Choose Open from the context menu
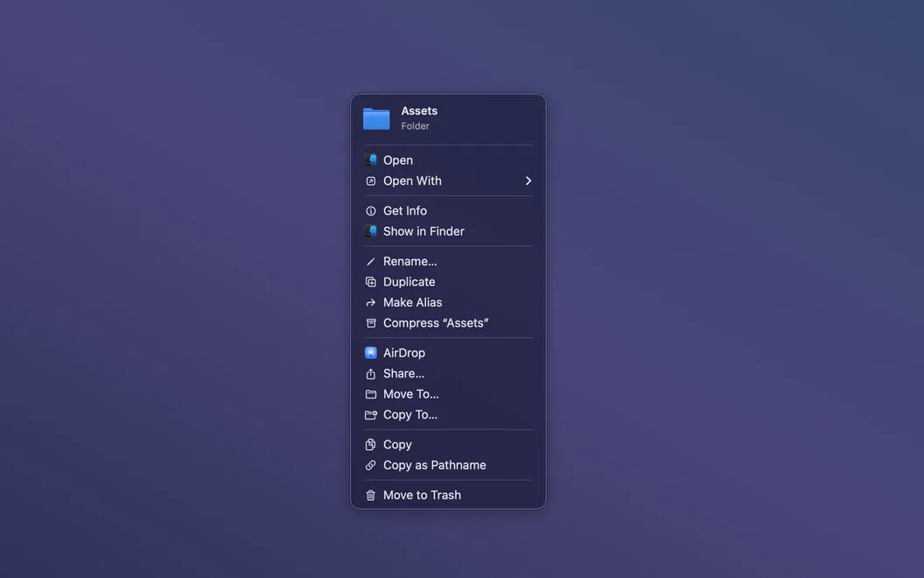924x578 pixels. click(448, 160)
